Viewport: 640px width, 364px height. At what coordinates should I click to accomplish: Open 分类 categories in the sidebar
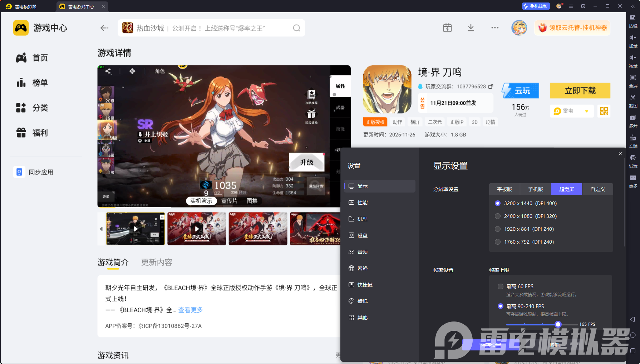[x=32, y=108]
